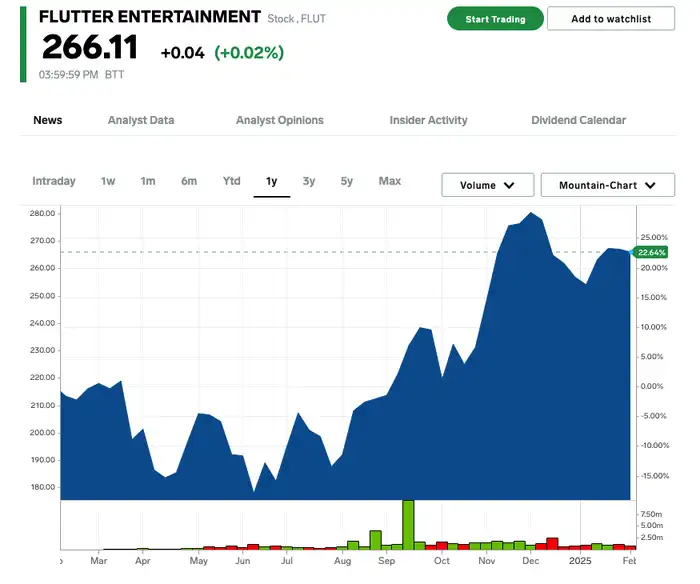Select the Intraday time range
Image resolution: width=700 pixels, height=584 pixels.
[54, 181]
